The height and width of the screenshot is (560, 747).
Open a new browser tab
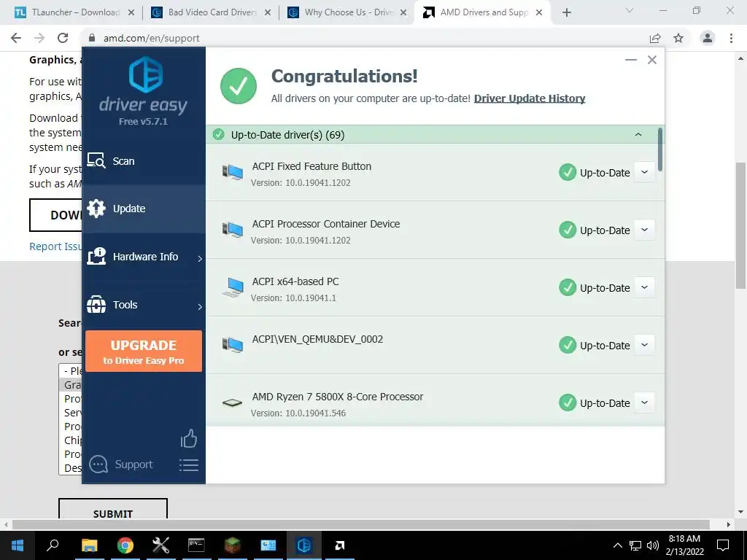(566, 13)
